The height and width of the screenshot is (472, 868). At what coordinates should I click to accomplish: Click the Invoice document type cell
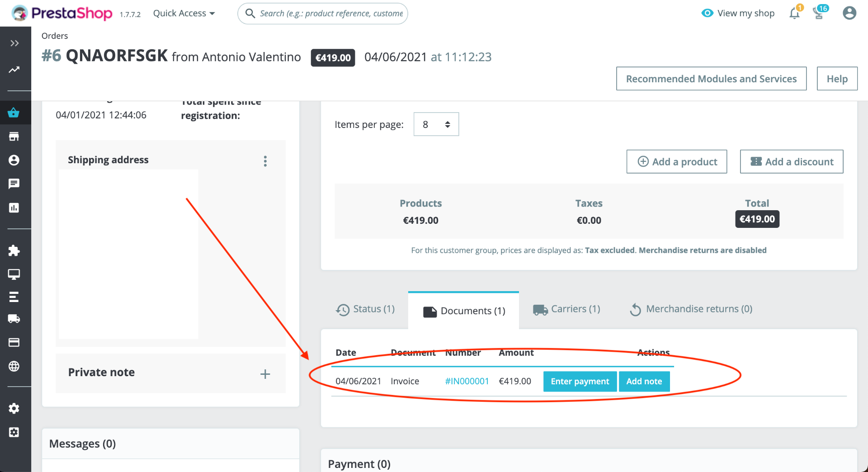[x=405, y=381]
